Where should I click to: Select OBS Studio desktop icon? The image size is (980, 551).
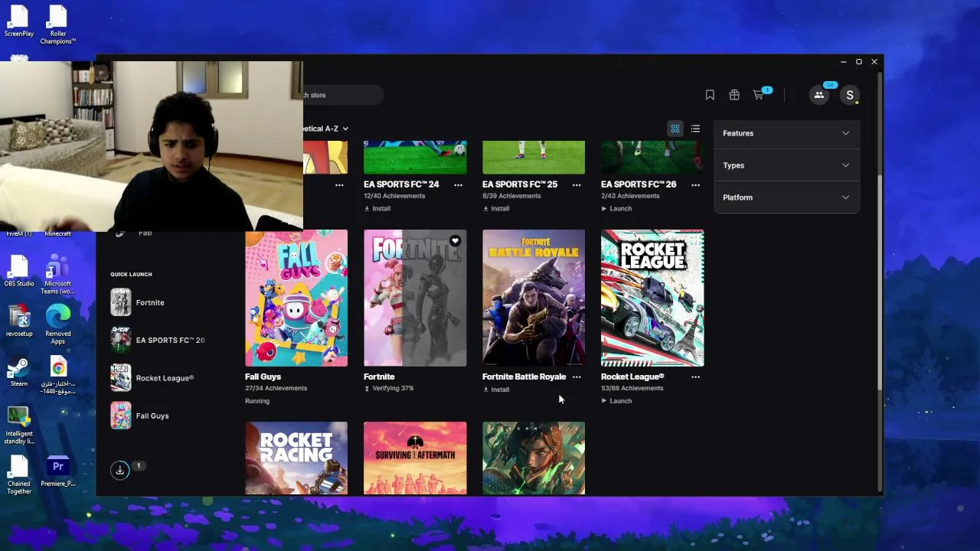[19, 271]
